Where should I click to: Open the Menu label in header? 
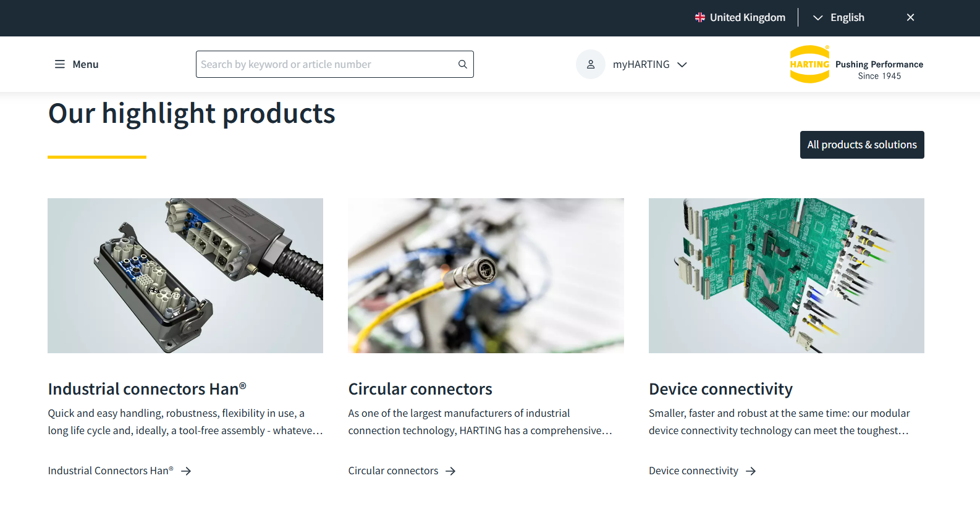coord(85,64)
